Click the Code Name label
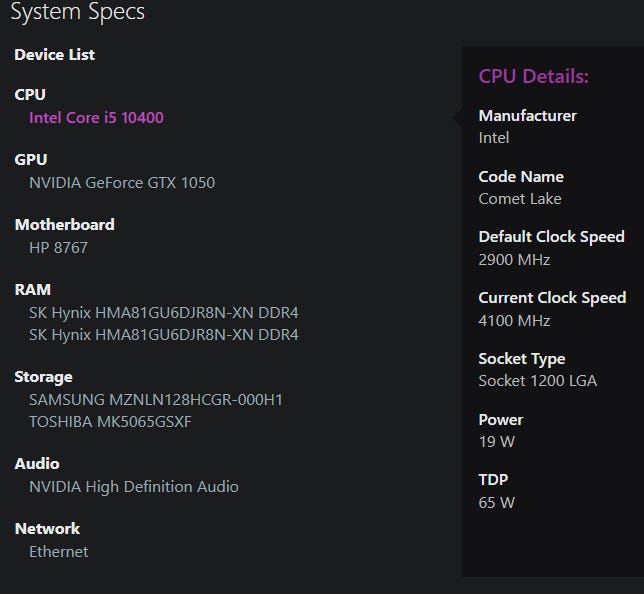644x594 pixels. 521,177
